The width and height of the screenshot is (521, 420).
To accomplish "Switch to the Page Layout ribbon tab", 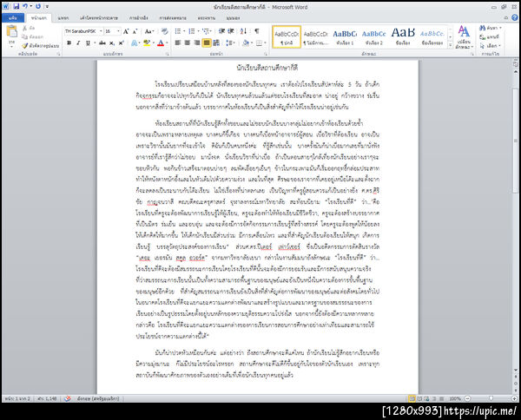I will tap(99, 18).
